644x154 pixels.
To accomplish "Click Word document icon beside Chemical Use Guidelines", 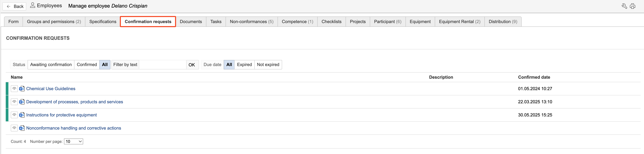I will 22,89.
